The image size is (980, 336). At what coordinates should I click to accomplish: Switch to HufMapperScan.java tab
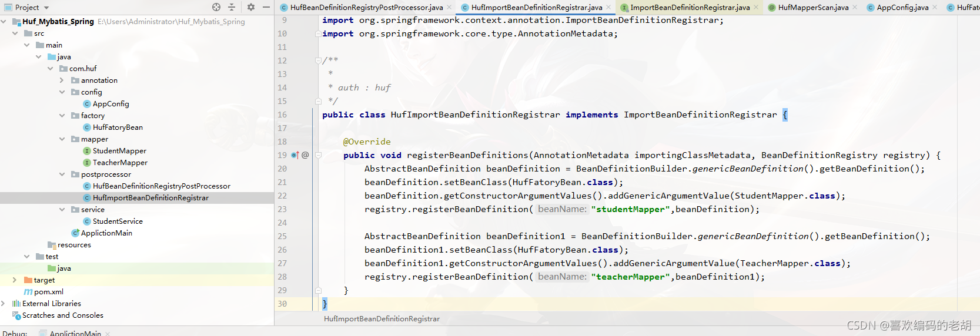point(813,7)
